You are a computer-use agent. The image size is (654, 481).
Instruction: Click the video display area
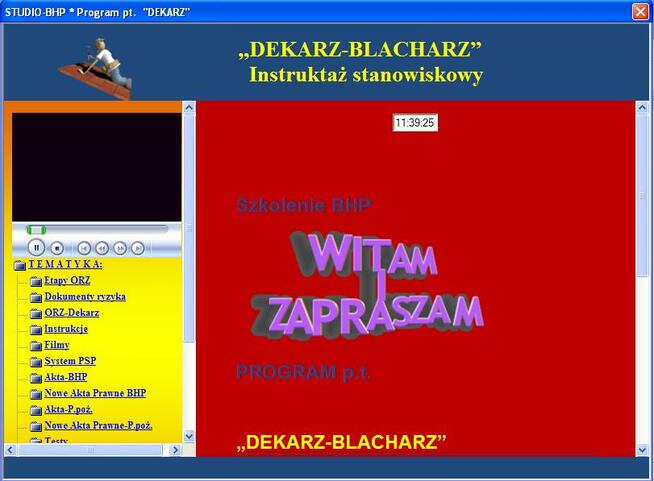tap(96, 166)
